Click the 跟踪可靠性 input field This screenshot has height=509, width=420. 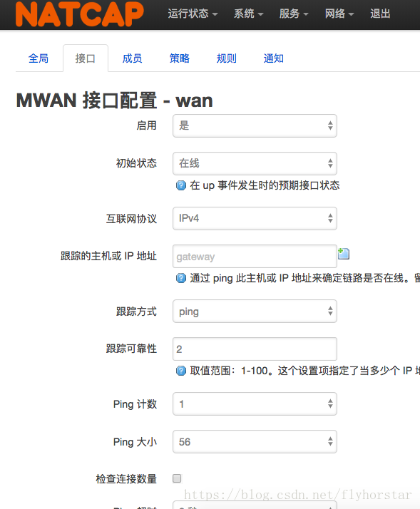[255, 349]
